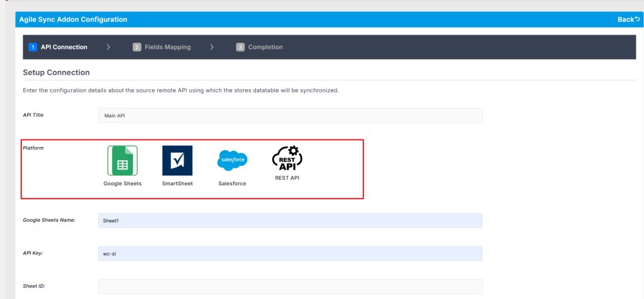
Task: Click the step 1 number badge
Action: [33, 47]
